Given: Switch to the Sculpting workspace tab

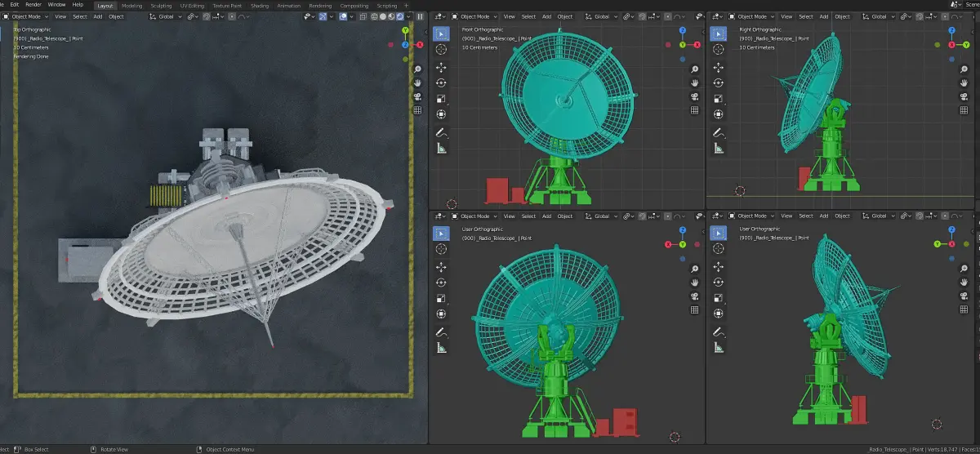Looking at the screenshot, I should click(161, 5).
